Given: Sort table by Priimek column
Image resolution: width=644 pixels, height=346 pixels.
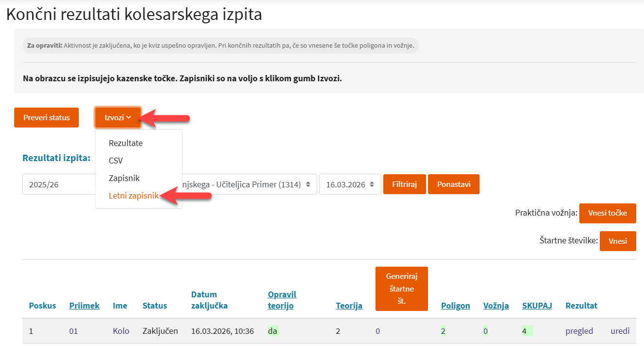Looking at the screenshot, I should click(84, 306).
